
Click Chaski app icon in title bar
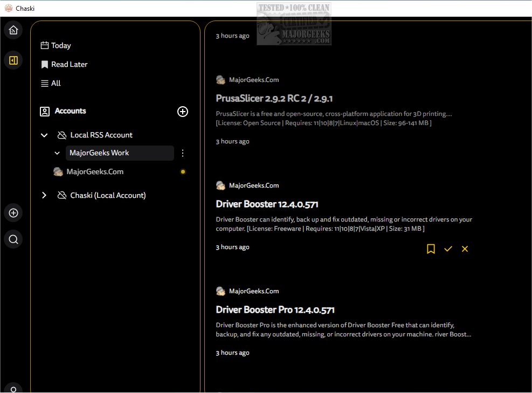click(x=9, y=8)
